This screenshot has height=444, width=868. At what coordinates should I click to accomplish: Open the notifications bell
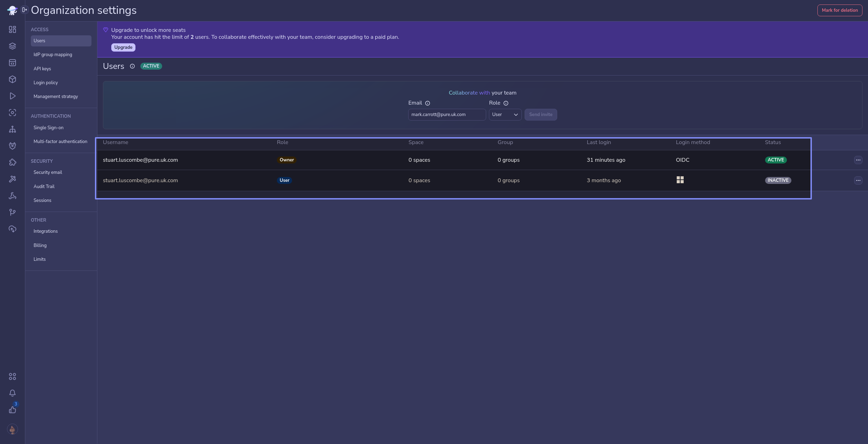[12, 393]
